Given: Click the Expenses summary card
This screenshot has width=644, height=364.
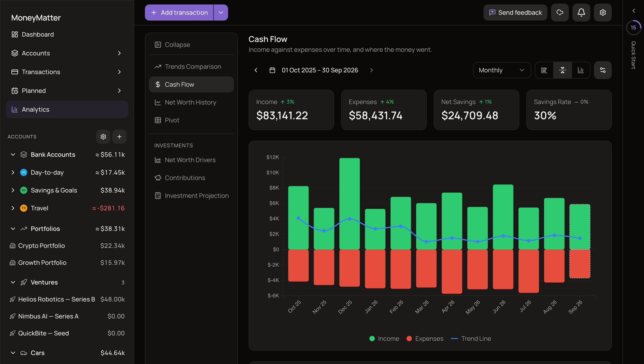Looking at the screenshot, I should click(x=384, y=110).
